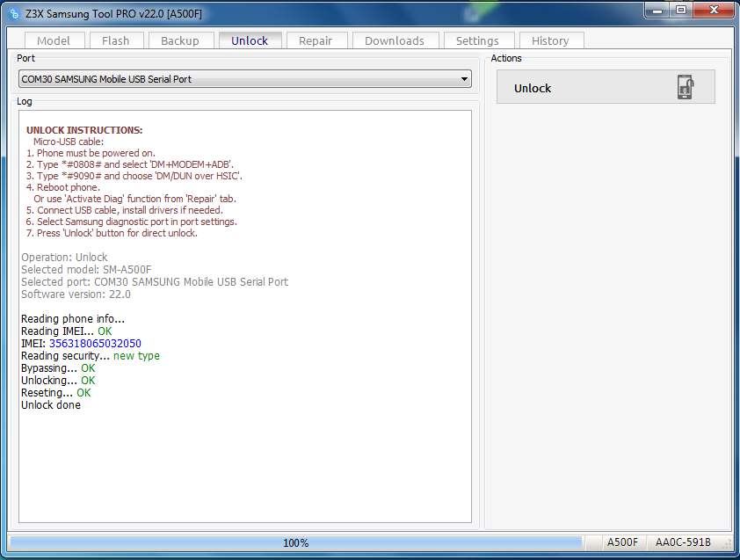Switch to the Settings tab

click(x=477, y=40)
